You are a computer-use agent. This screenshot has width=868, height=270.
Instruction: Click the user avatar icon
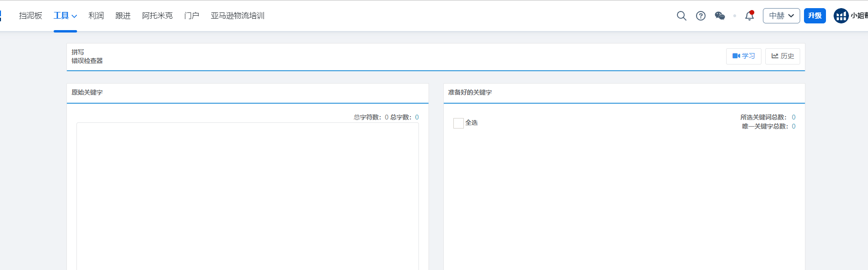click(841, 16)
